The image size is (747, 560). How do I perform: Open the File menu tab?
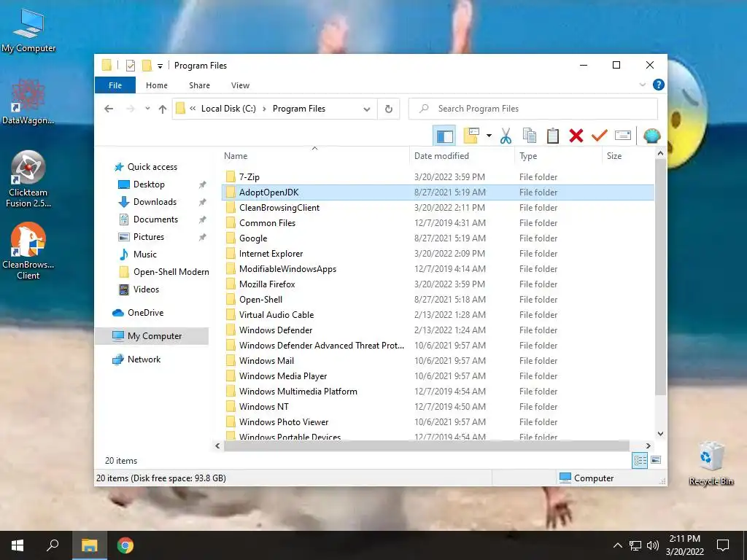[115, 85]
